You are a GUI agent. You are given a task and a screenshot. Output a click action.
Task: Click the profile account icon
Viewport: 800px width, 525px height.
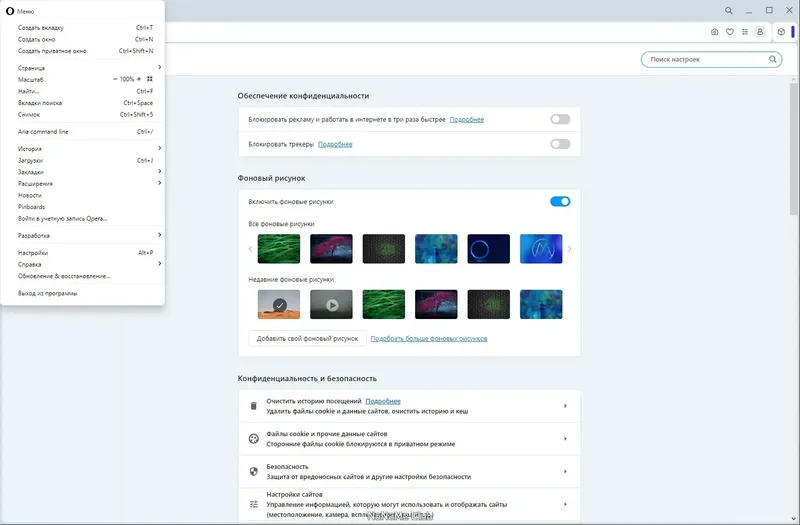coord(760,32)
